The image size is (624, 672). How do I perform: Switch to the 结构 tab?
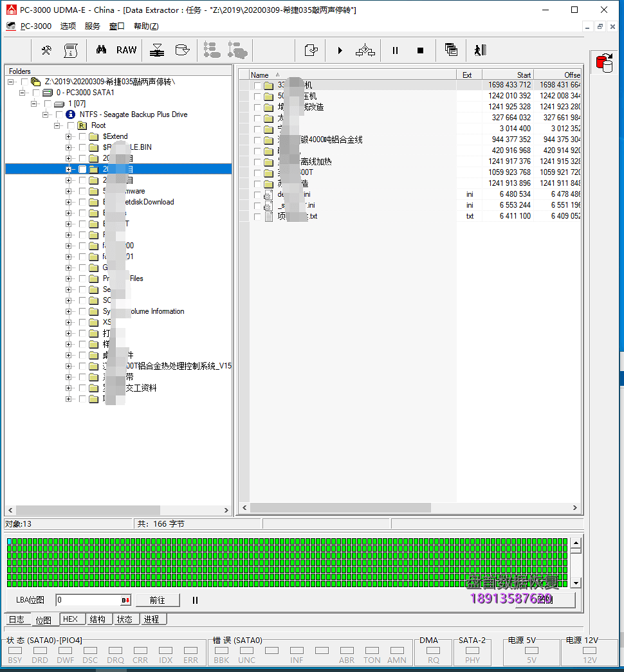pos(98,619)
